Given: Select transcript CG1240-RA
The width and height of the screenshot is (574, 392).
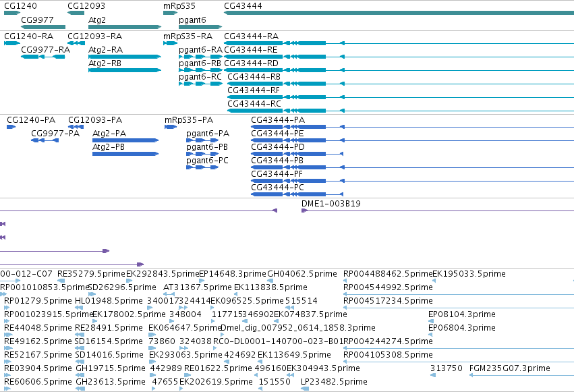Looking at the screenshot, I should [28, 36].
